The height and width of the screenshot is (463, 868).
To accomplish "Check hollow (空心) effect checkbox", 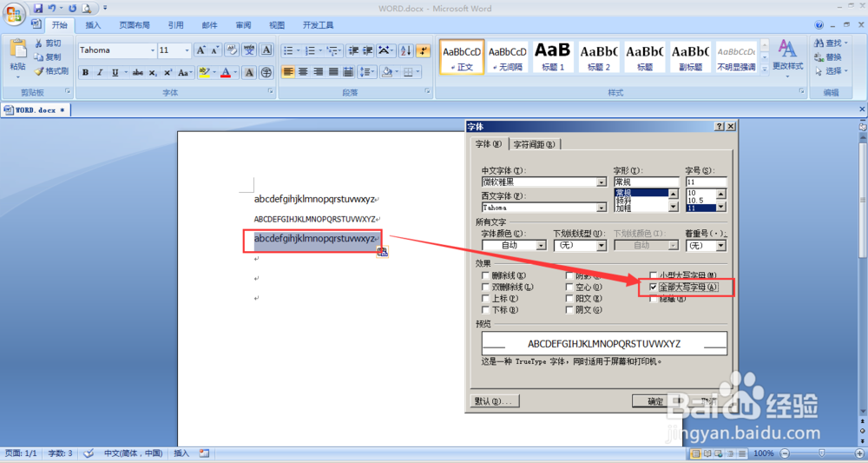I will click(569, 287).
